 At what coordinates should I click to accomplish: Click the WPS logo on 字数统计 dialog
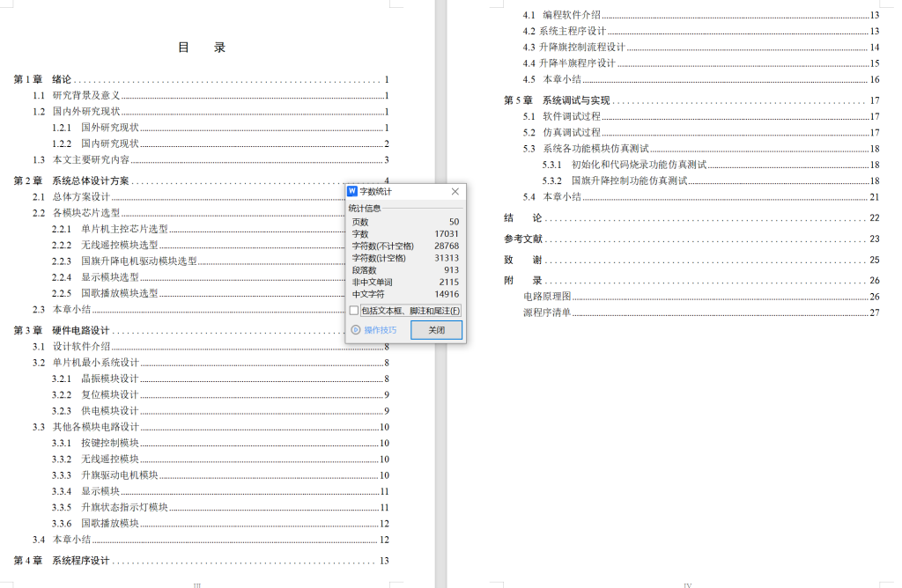pos(354,192)
